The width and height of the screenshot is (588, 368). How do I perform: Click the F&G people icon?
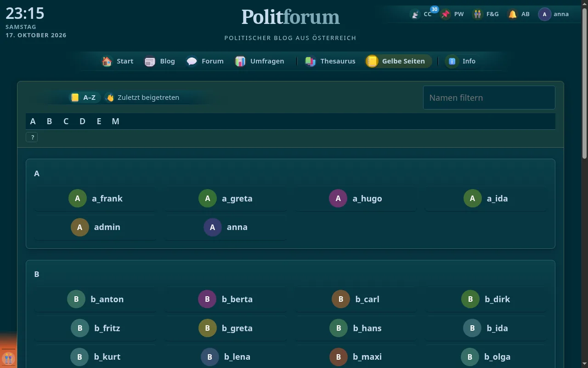coord(478,14)
